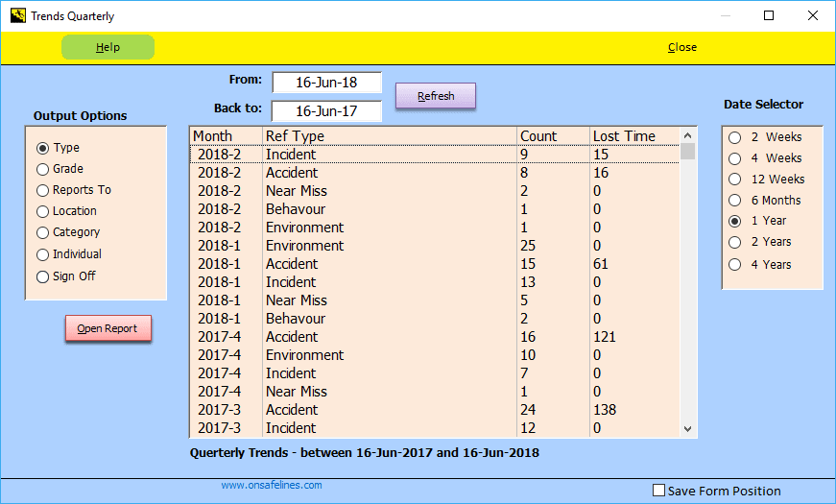The image size is (836, 504).
Task: Click the From date field
Action: pos(327,83)
